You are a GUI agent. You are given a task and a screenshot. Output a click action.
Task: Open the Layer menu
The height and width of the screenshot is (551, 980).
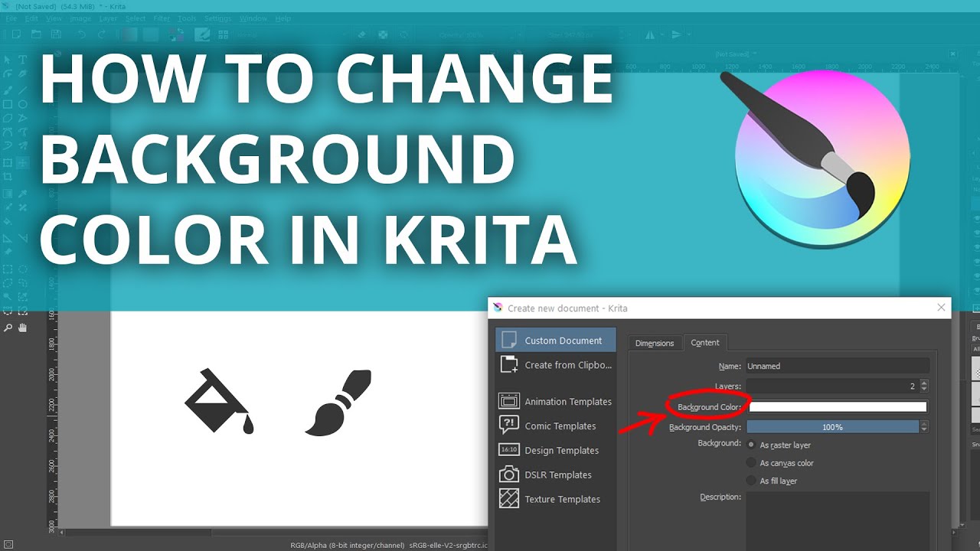(x=109, y=18)
